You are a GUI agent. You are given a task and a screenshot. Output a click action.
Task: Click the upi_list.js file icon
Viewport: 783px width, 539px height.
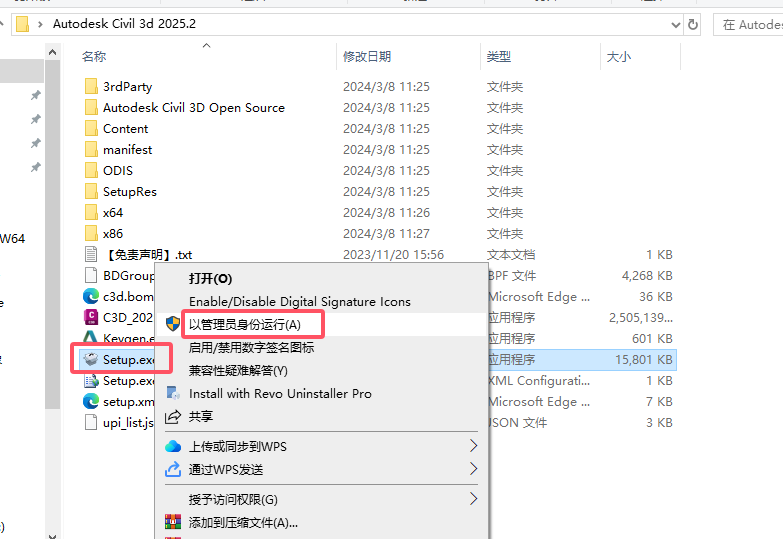point(91,422)
